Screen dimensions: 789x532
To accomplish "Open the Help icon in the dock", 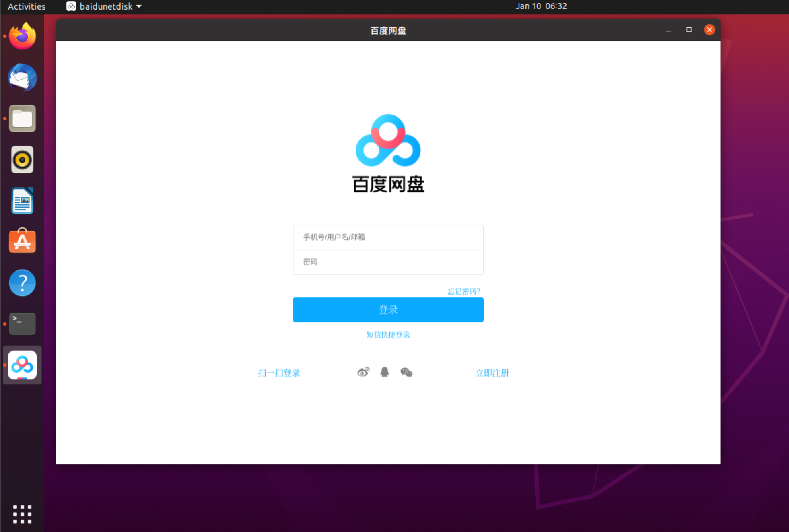I will [23, 283].
